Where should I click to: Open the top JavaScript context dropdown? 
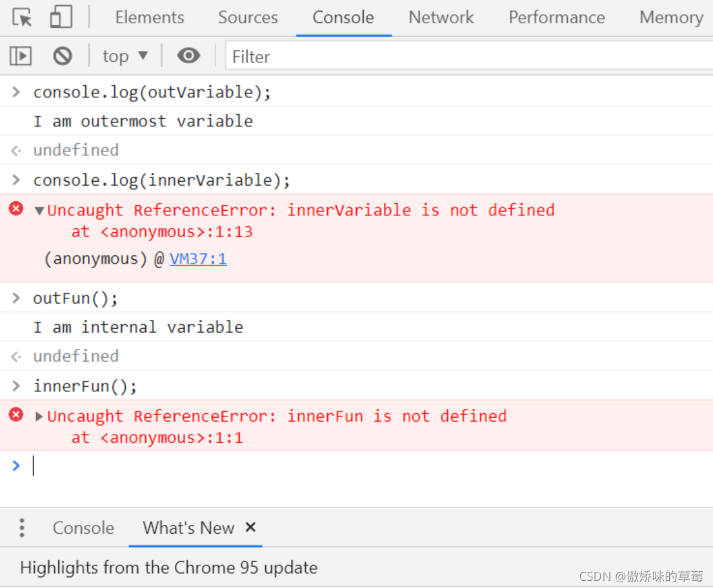[125, 56]
